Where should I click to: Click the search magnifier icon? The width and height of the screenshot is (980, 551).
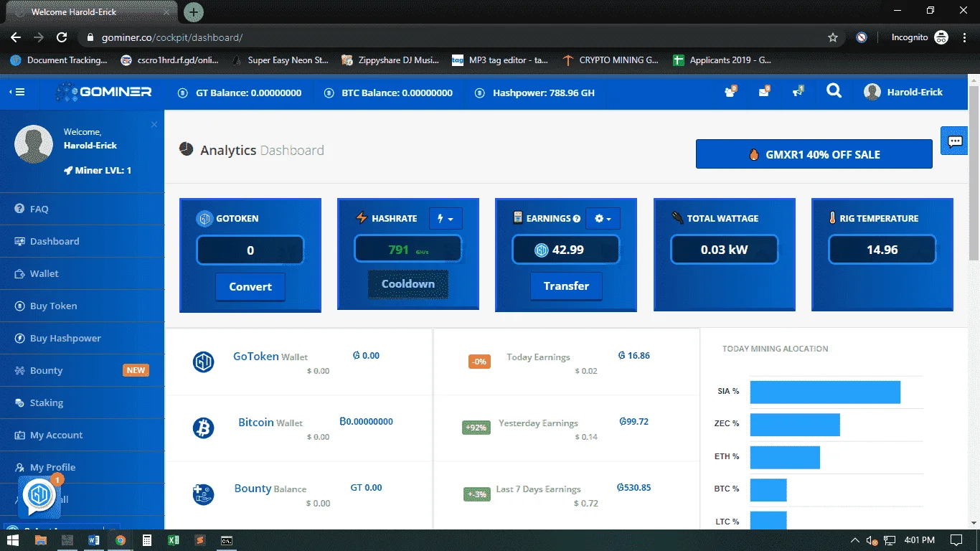coord(834,91)
